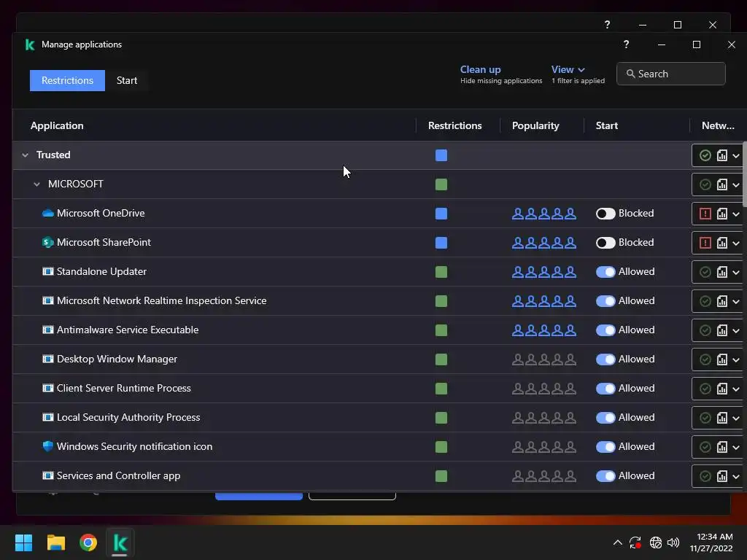
Task: Open network dropdown arrow for Services and Controller app
Action: (736, 475)
